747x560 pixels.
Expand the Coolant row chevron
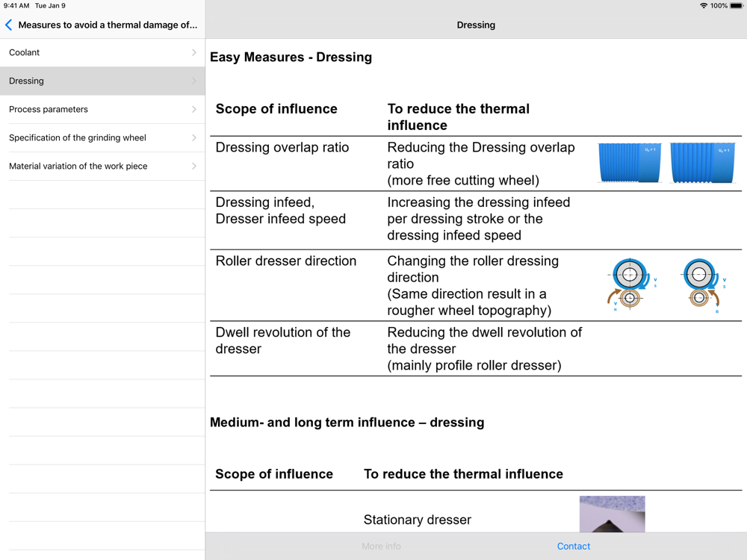point(194,52)
